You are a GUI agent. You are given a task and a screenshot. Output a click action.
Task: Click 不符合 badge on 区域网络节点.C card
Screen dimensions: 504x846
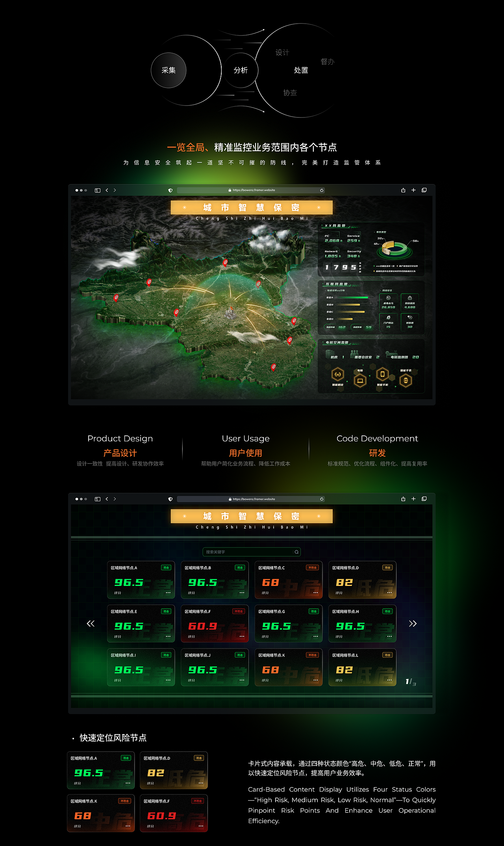click(x=312, y=568)
